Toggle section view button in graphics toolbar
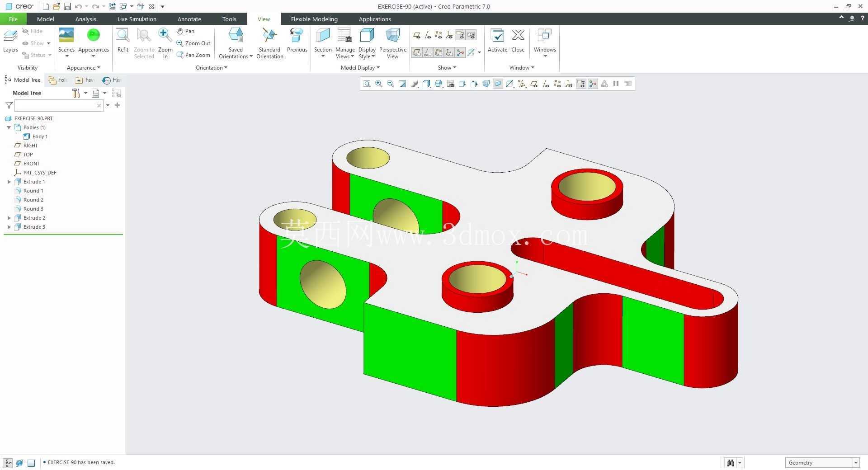 click(x=498, y=84)
